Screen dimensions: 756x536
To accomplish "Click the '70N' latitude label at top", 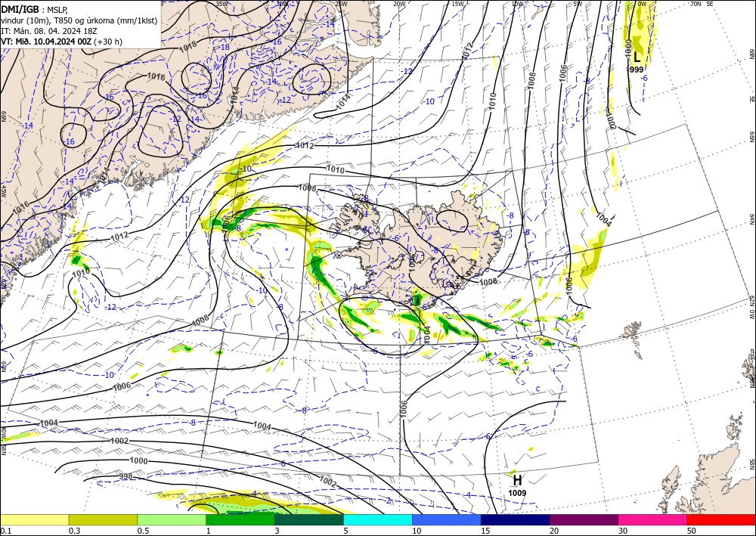I will coord(696,3).
